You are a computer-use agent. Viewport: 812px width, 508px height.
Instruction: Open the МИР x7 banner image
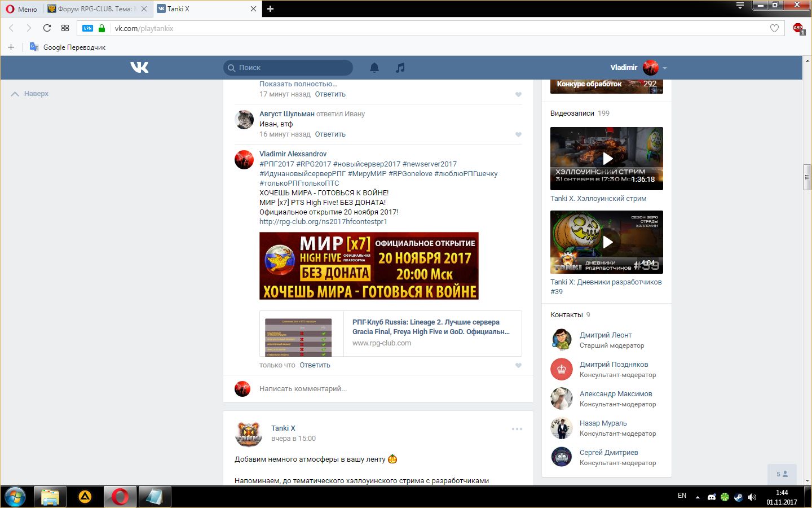click(x=369, y=266)
